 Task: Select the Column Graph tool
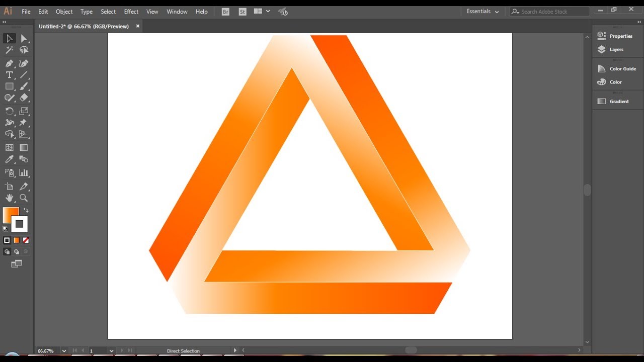click(24, 173)
